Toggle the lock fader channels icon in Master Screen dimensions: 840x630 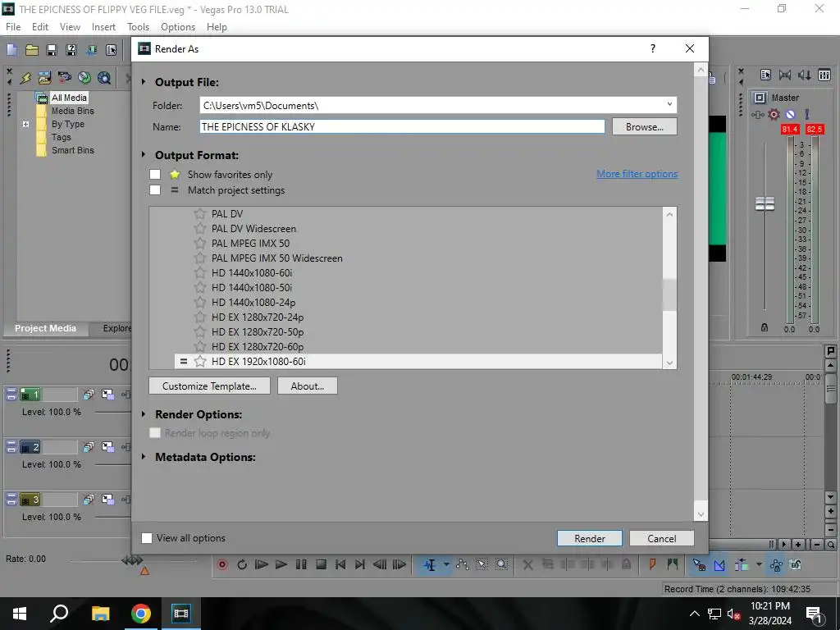[x=765, y=327]
